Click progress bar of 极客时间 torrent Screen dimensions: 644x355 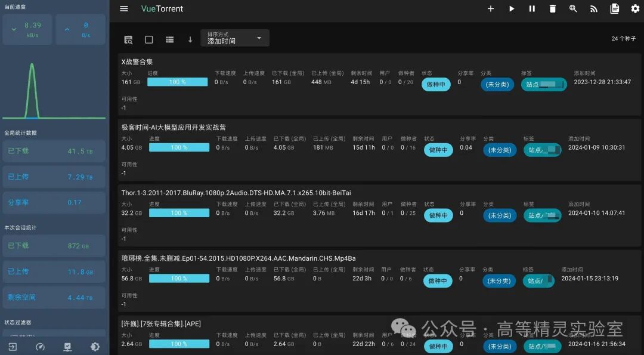(179, 147)
